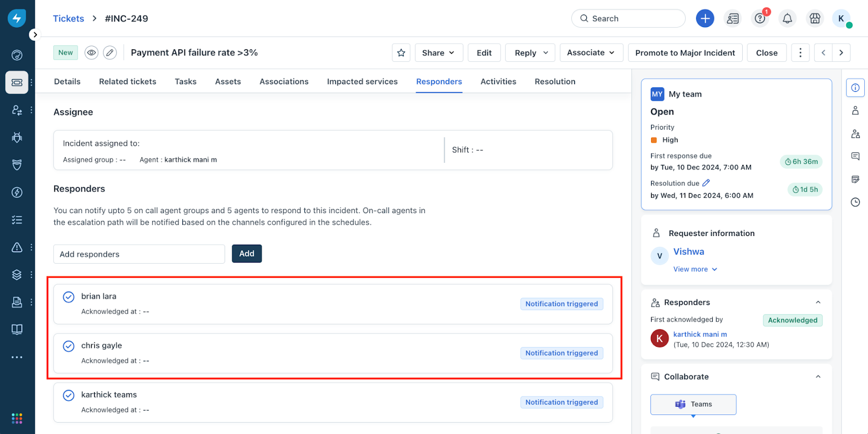Edit the Resolution due pencil icon
The image size is (868, 434).
(706, 183)
